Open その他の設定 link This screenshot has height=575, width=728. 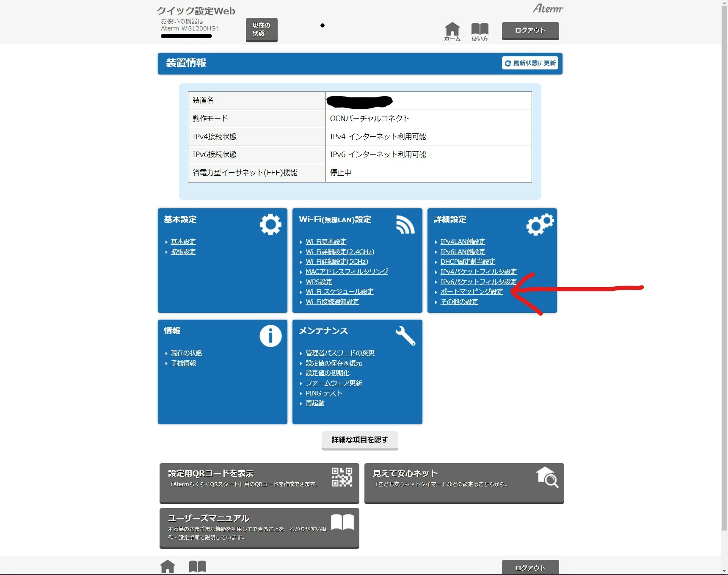tap(459, 302)
